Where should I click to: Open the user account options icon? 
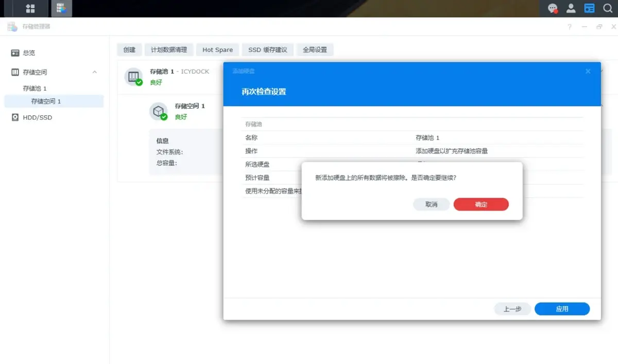(x=571, y=8)
